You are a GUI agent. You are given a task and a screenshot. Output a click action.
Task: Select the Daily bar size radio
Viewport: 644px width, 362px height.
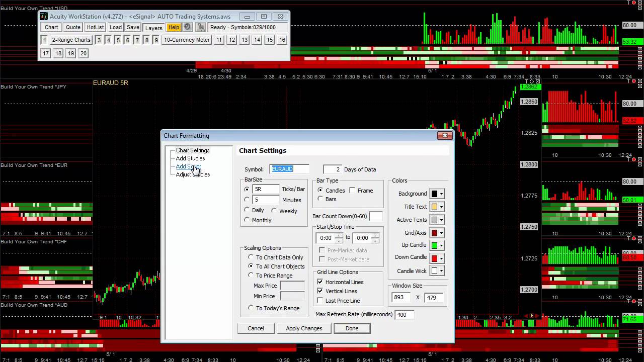pos(247,210)
